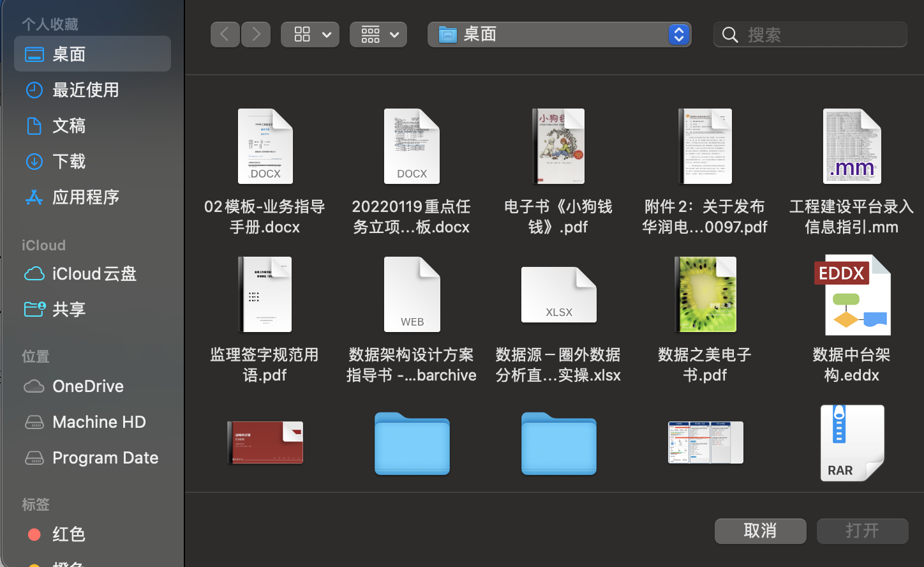924x567 pixels.
Task: Select the RAR archive file icon
Action: tap(852, 442)
